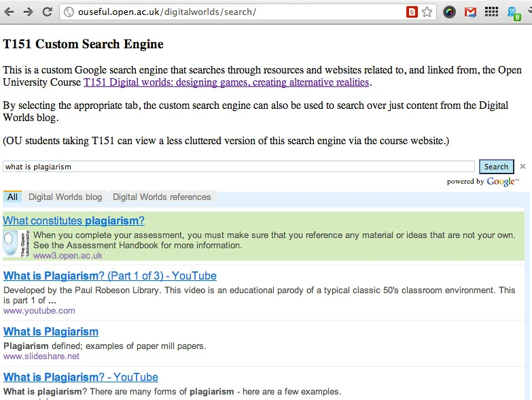
Task: Bookmark this page with the star icon
Action: point(427,12)
